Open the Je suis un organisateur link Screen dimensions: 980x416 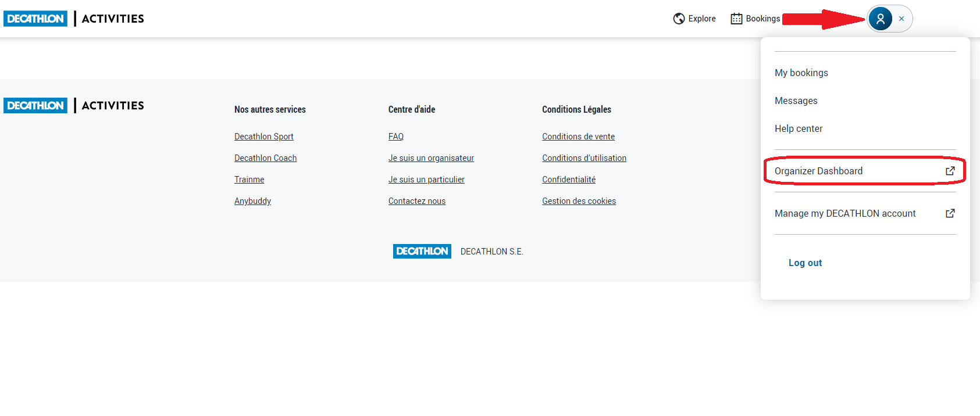(431, 158)
